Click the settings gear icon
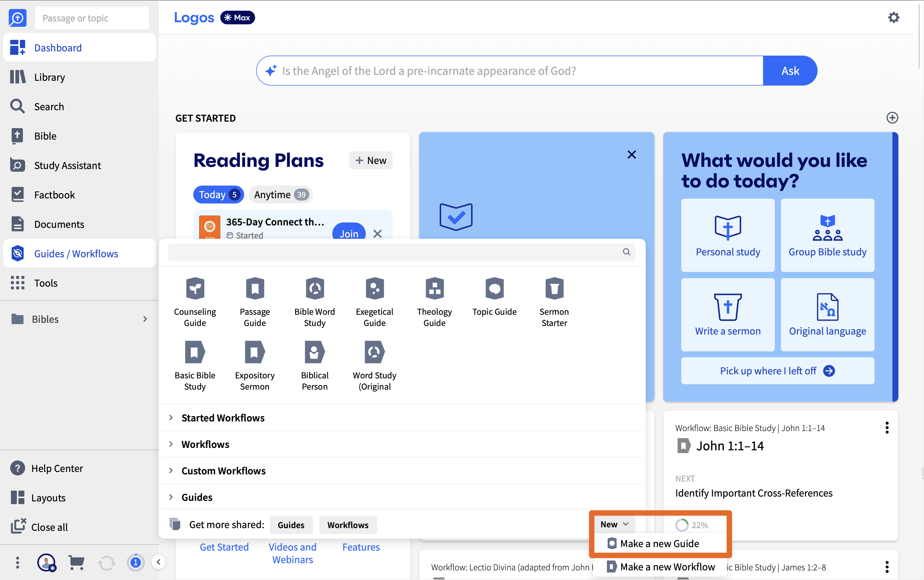The height and width of the screenshot is (580, 924). 893,18
